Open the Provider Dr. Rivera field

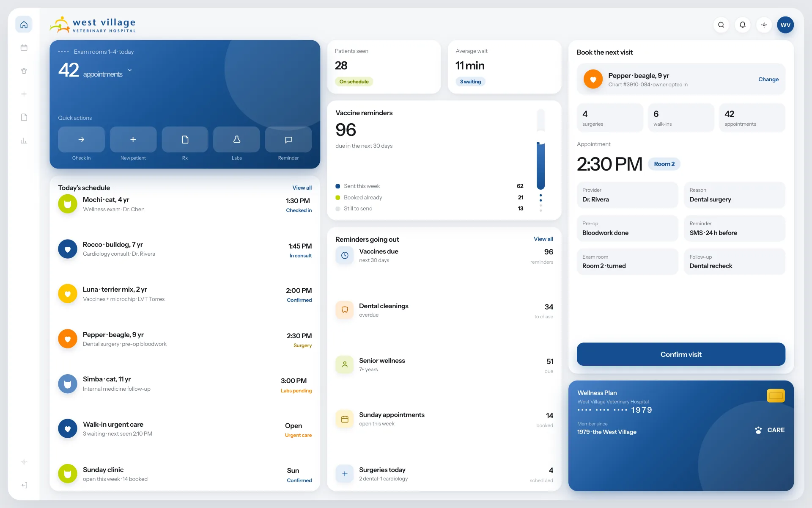tap(627, 195)
